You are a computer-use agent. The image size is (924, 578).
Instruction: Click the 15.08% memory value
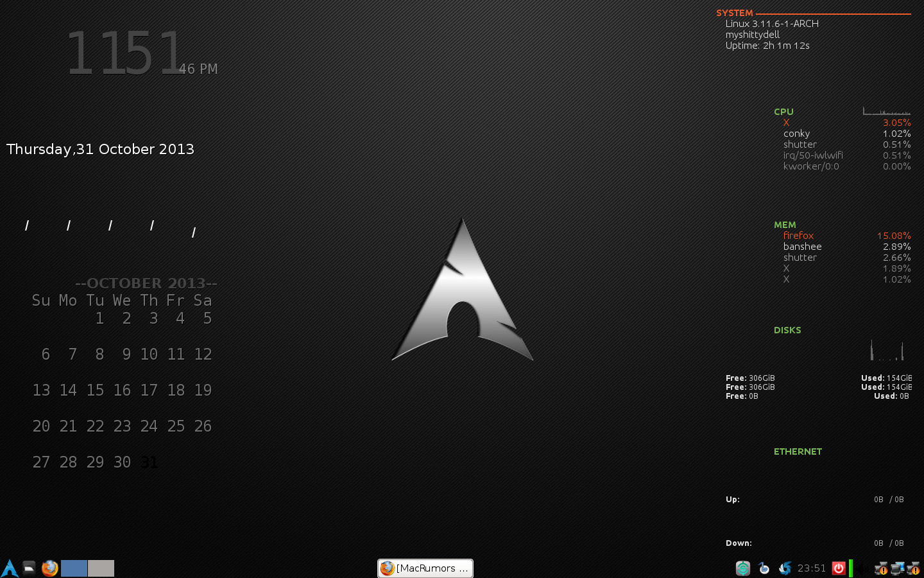pyautogui.click(x=894, y=236)
